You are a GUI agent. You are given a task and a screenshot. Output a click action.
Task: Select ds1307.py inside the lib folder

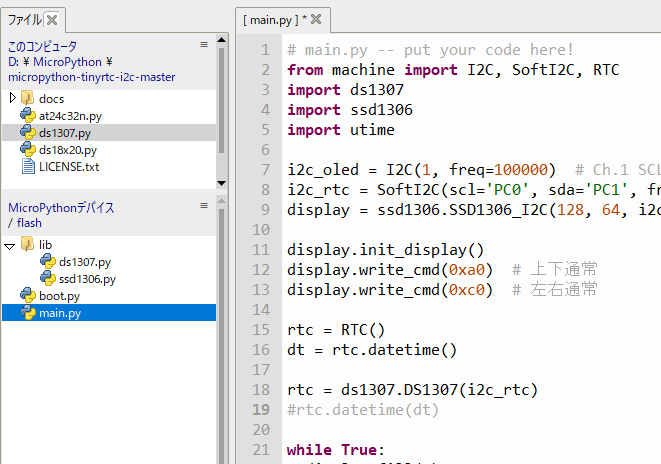tap(85, 262)
